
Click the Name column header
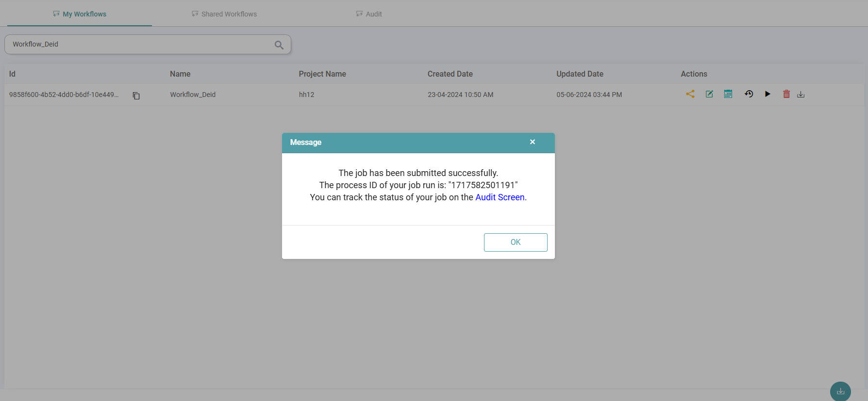(x=180, y=74)
